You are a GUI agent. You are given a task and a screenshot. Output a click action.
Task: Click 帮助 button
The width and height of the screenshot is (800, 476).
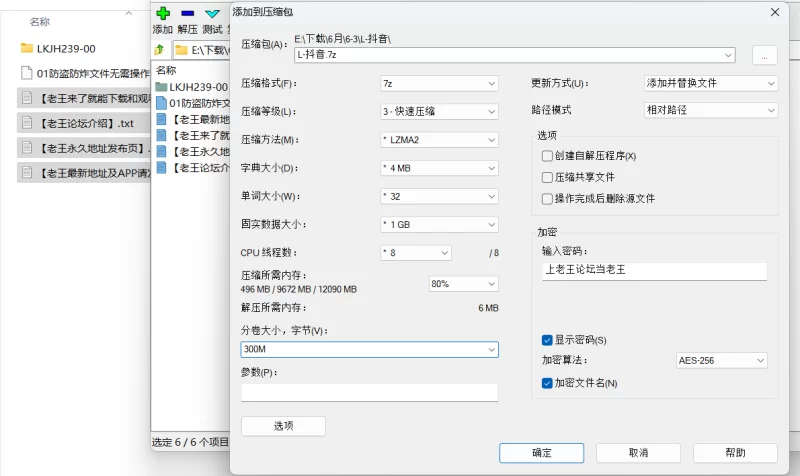(735, 453)
